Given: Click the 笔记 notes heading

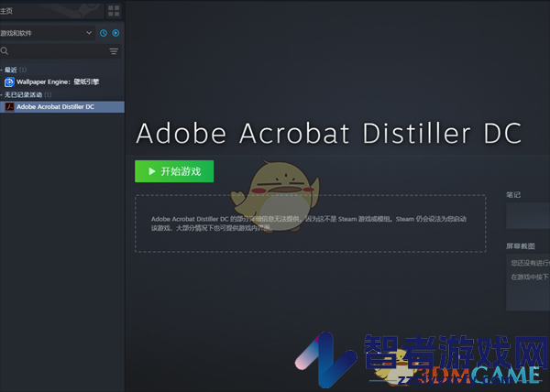Looking at the screenshot, I should 513,195.
